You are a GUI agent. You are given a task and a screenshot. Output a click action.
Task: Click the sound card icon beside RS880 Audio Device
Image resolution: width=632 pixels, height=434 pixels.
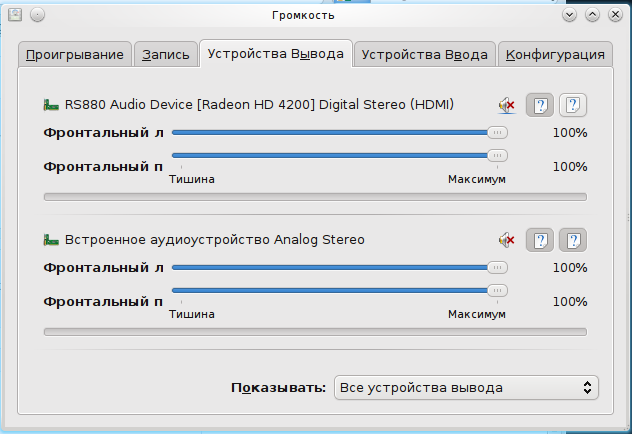pyautogui.click(x=51, y=105)
